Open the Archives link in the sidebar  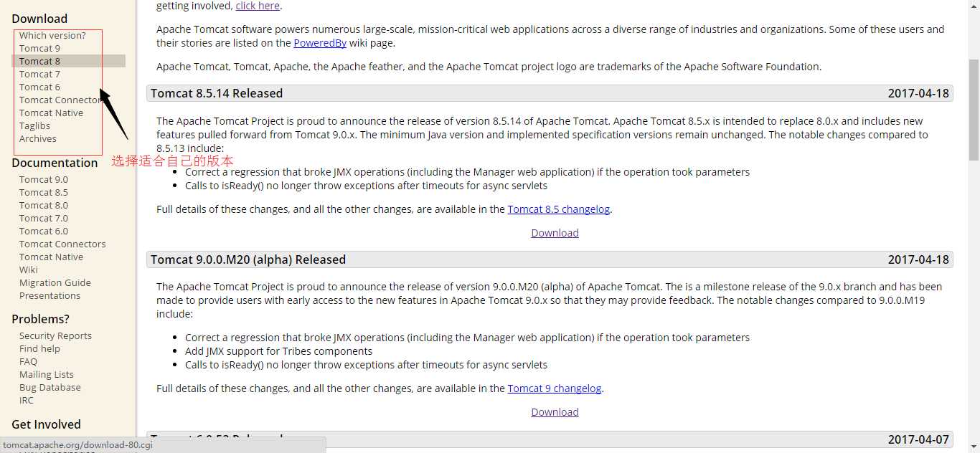coord(37,138)
